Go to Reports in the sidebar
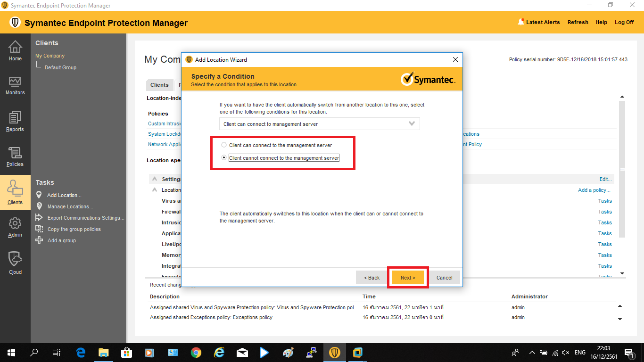Image resolution: width=644 pixels, height=362 pixels. coord(15,121)
